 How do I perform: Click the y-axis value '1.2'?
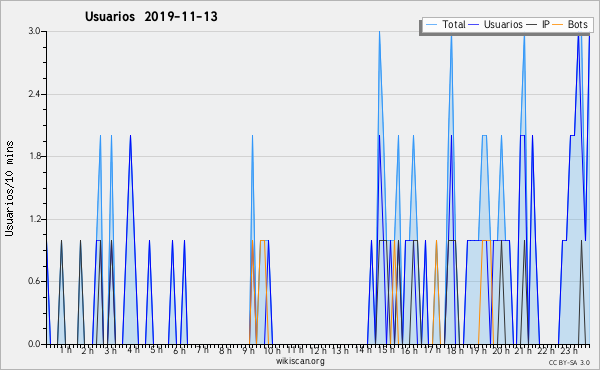34,219
